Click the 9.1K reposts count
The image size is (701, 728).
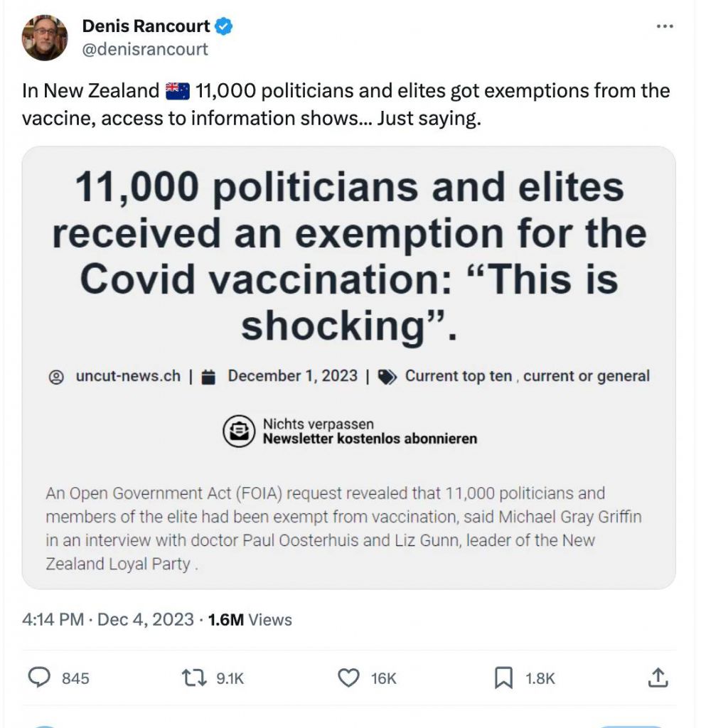[x=230, y=679]
